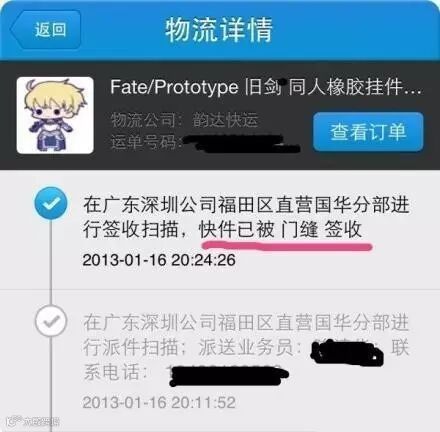The width and height of the screenshot is (440, 432).
Task: Tap the 返回 back button
Action: point(46,29)
